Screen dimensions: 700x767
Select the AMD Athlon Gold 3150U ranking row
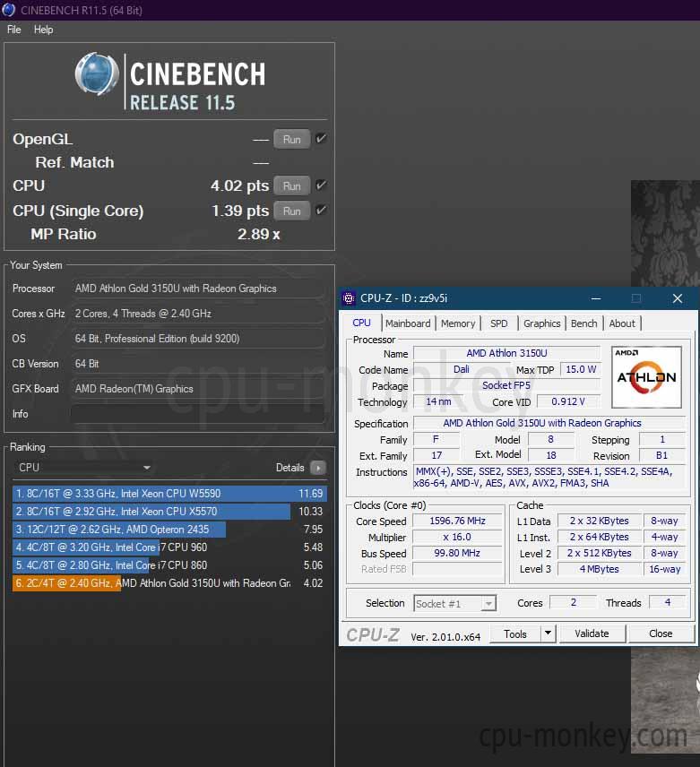point(169,583)
